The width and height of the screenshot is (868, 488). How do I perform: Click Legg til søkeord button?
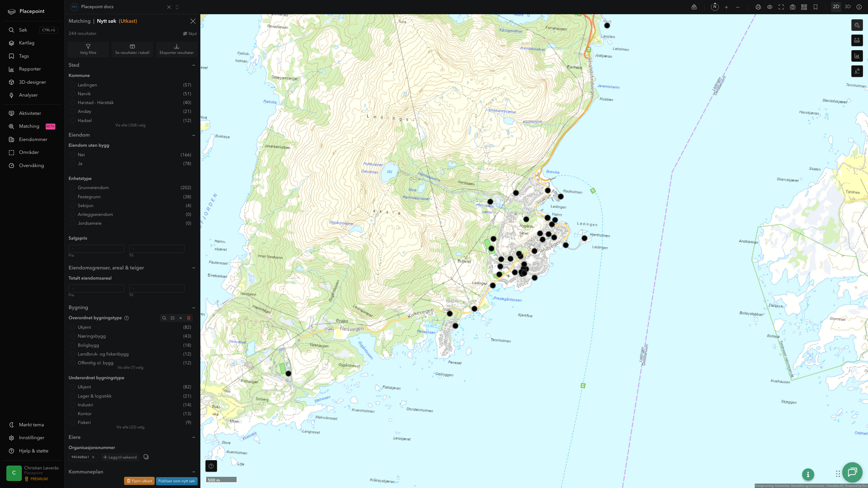(x=120, y=457)
